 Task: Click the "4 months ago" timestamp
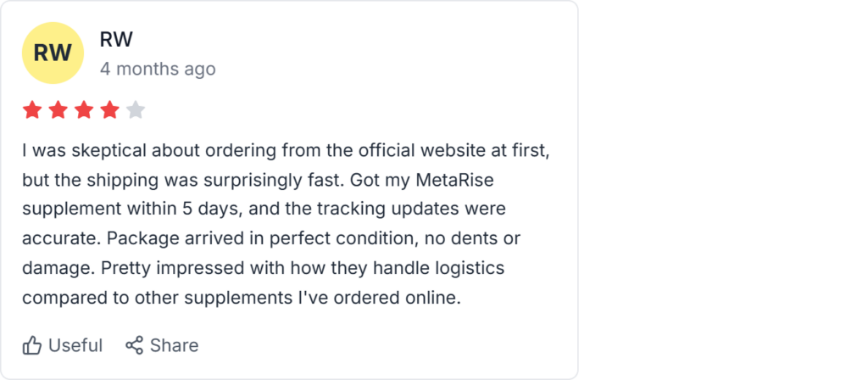(x=158, y=69)
